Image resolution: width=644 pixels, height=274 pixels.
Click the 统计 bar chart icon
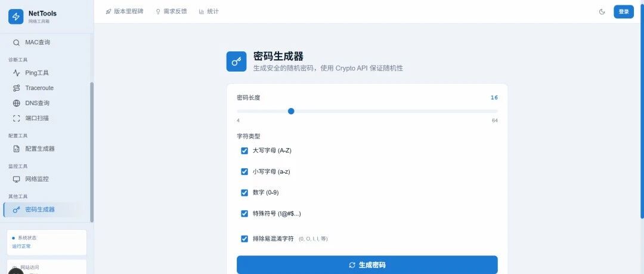202,11
